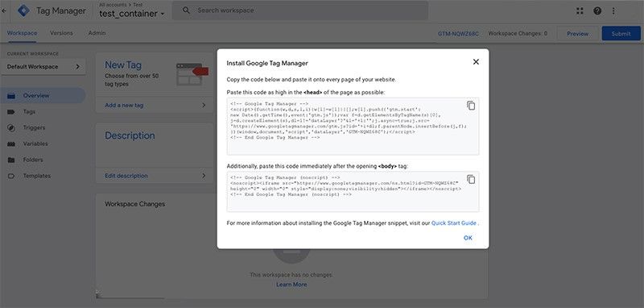Viewport: 644px width, 308px height.
Task: Click the New Tag heading
Action: click(x=123, y=65)
